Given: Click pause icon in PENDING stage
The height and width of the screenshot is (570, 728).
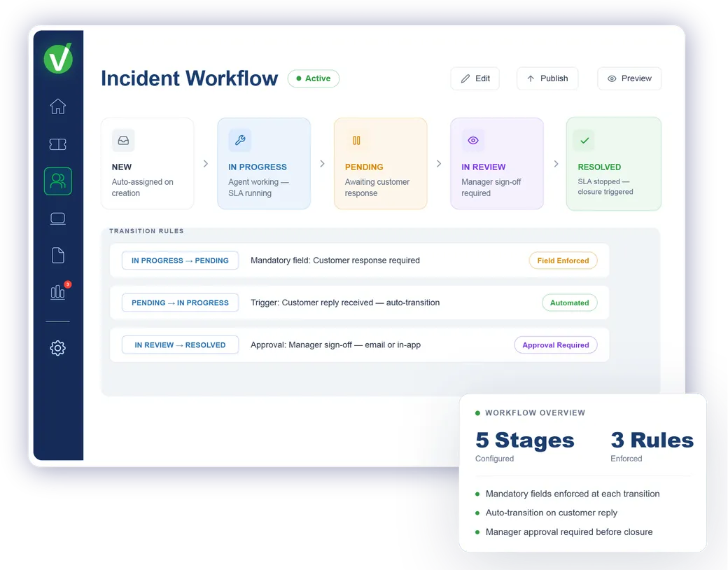Looking at the screenshot, I should tap(356, 140).
